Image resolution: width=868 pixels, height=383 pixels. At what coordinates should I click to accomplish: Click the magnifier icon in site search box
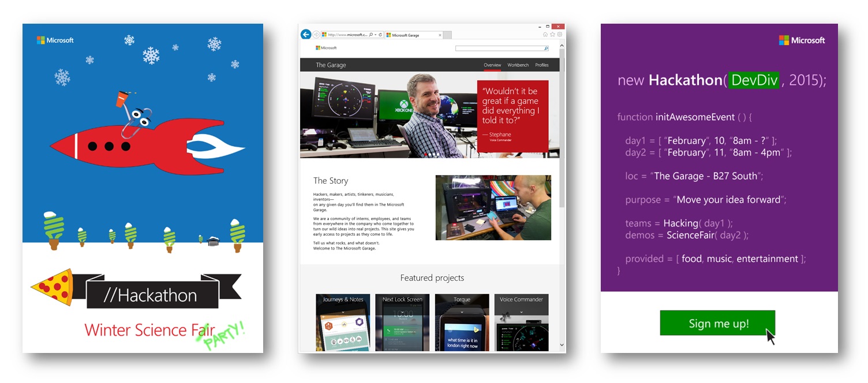[546, 49]
